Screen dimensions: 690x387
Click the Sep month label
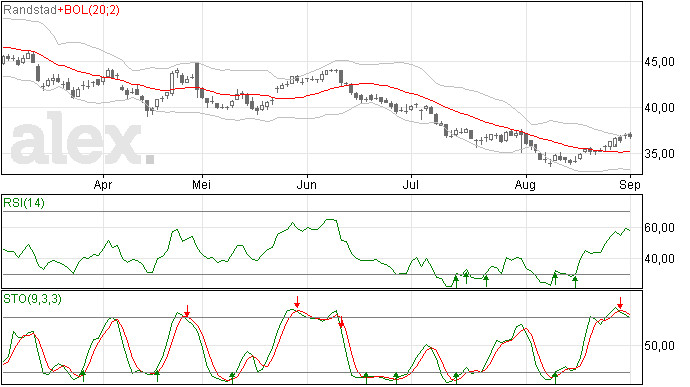pyautogui.click(x=630, y=184)
